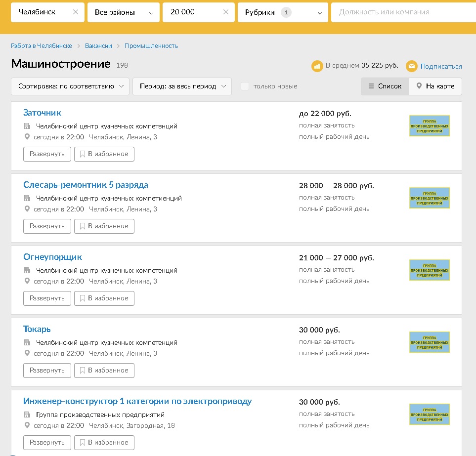Screen dimensions: 476x456
Task: Click bookmark icon for Заточник vacancy
Action: (82, 154)
